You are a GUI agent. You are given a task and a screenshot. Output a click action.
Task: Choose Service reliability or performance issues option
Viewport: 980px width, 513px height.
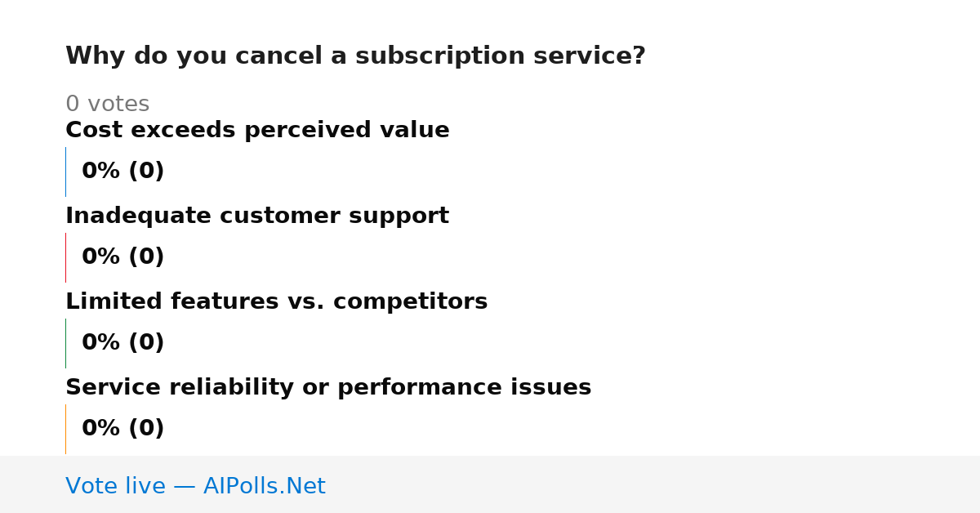point(328,388)
